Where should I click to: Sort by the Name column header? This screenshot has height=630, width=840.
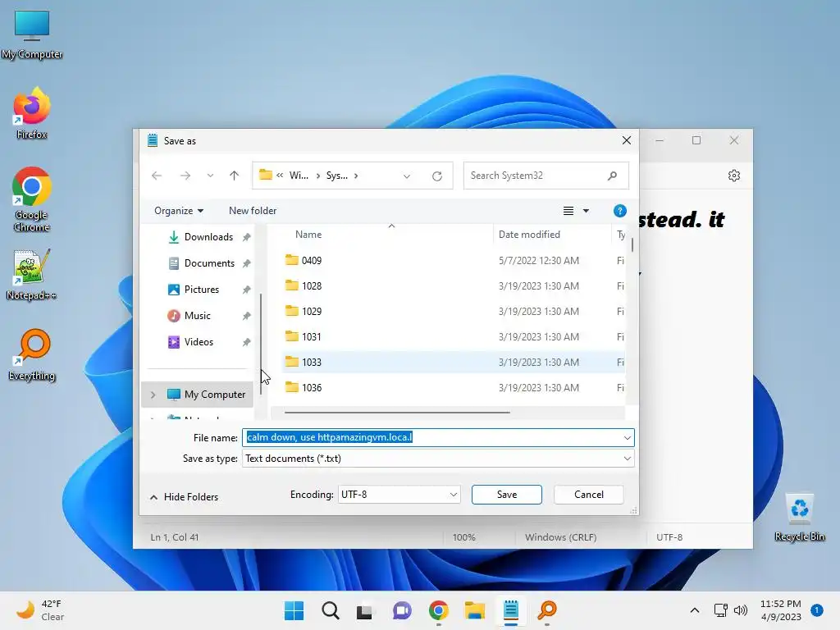pos(308,234)
